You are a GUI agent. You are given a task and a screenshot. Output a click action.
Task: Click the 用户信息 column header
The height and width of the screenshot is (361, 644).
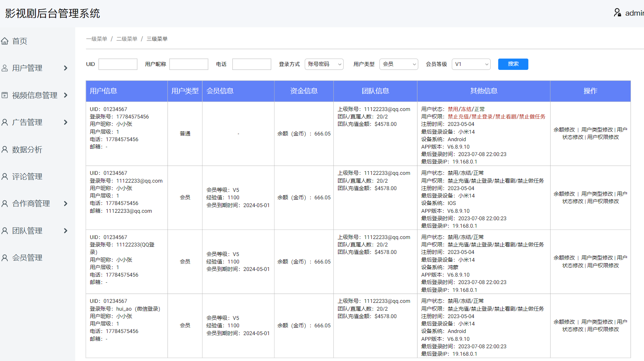[127, 91]
